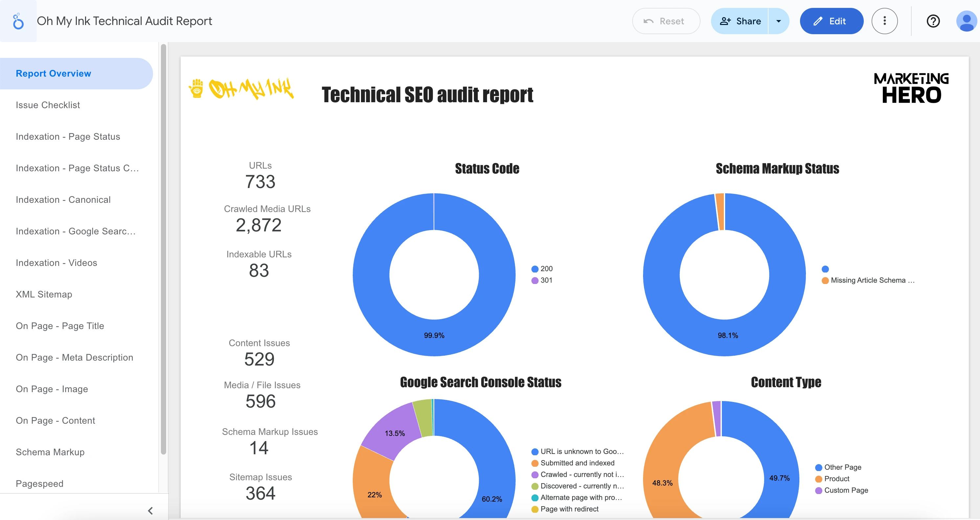Image resolution: width=980 pixels, height=520 pixels.
Task: Open the user account avatar
Action: click(966, 21)
